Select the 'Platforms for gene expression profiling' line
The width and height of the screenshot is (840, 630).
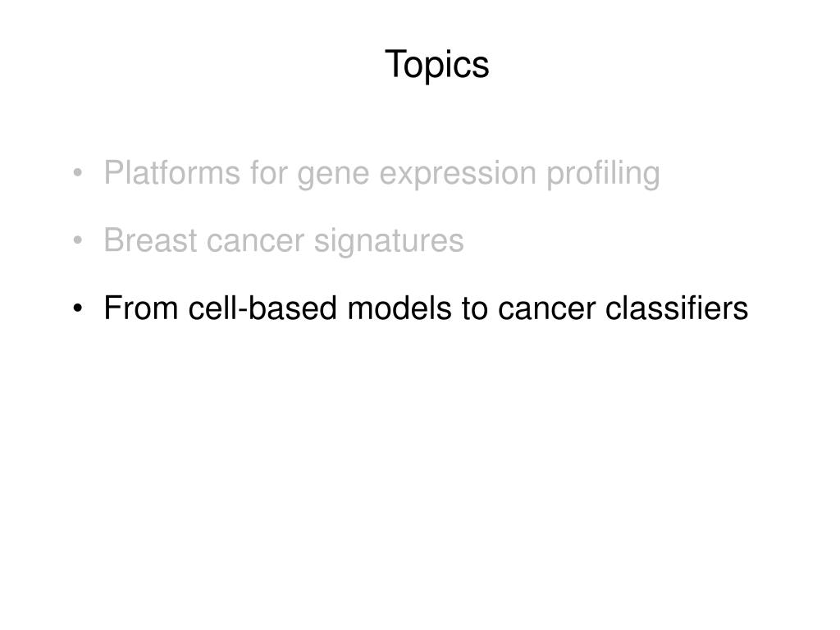382,174
